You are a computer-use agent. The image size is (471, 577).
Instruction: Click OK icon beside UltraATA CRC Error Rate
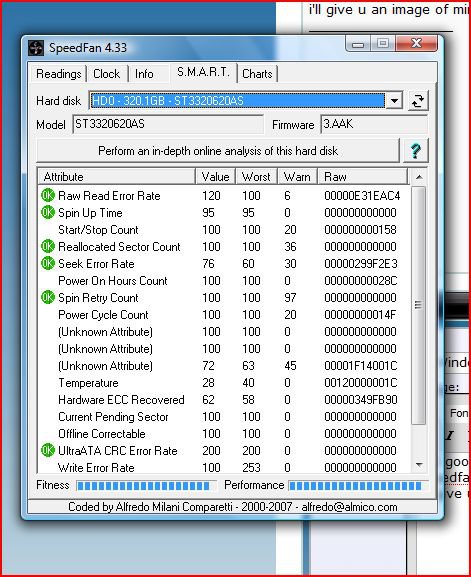[x=48, y=450]
